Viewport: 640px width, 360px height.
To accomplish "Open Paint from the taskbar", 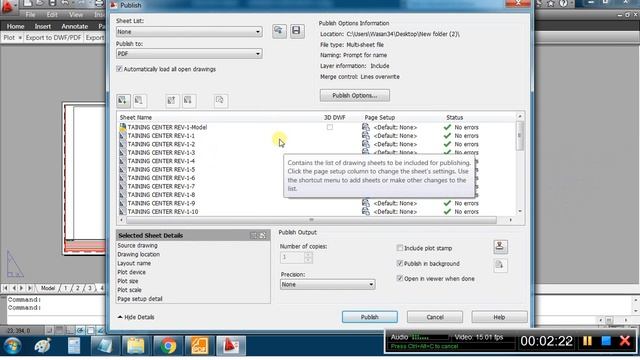I will [42, 346].
